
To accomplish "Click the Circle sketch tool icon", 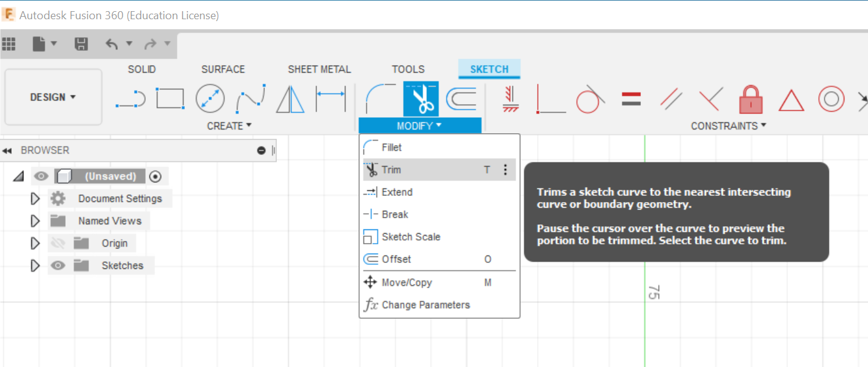I will [x=210, y=99].
